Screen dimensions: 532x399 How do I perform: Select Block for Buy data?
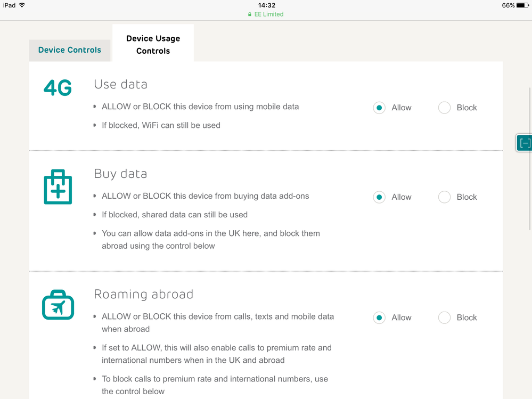444,197
